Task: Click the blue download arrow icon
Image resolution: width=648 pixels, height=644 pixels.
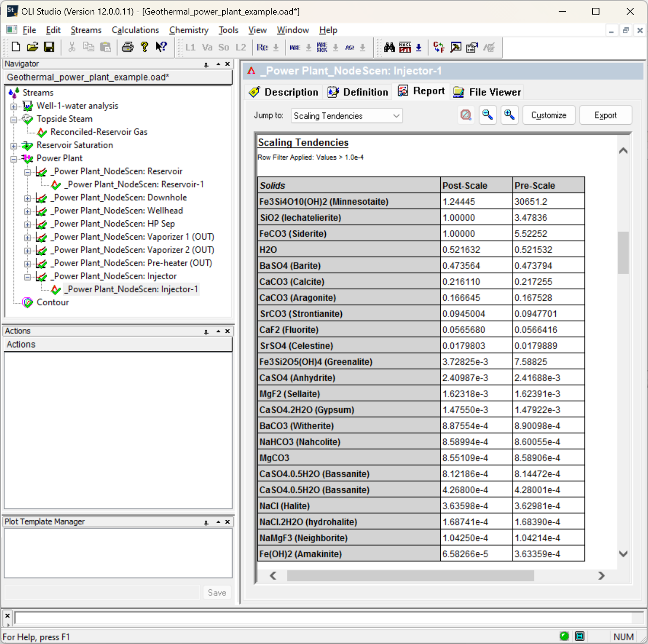Action: 418,47
